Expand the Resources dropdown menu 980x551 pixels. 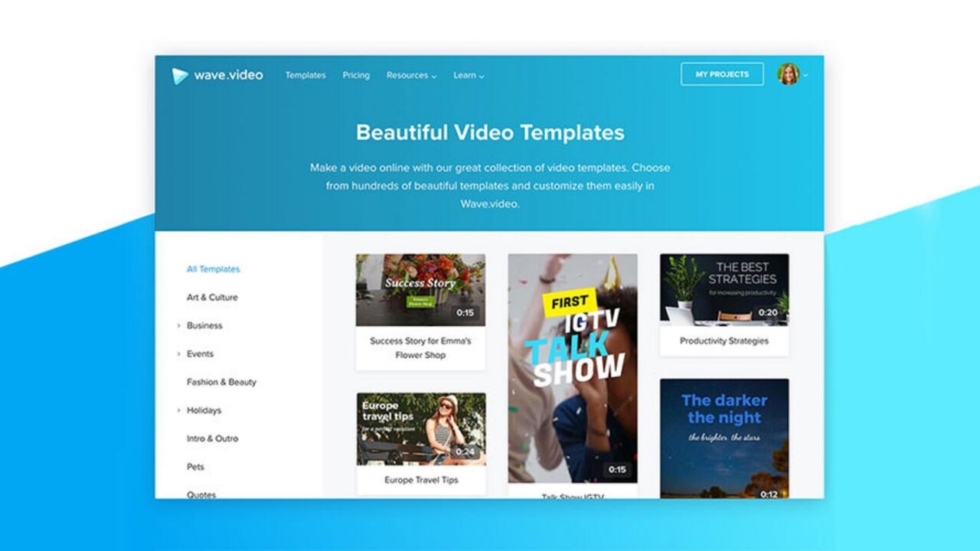tap(411, 75)
